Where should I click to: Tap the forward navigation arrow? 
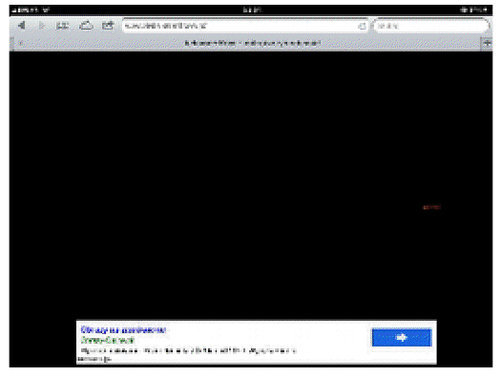[42, 26]
